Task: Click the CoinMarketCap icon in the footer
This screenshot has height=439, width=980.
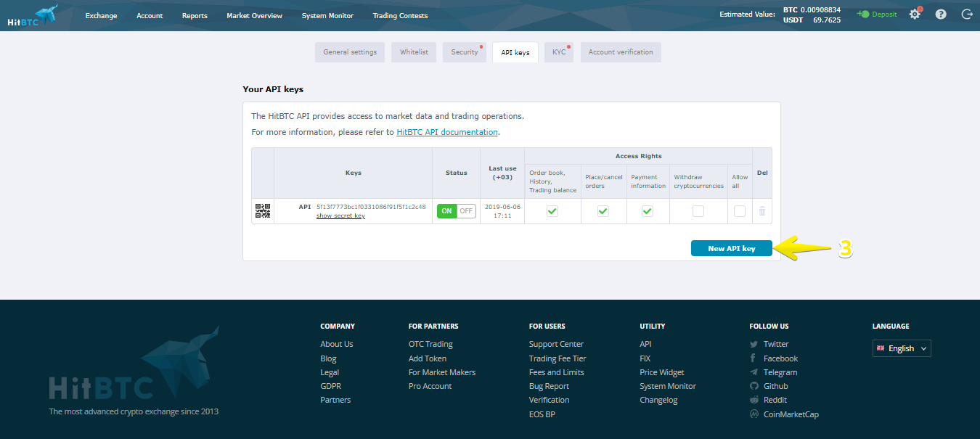Action: tap(754, 414)
